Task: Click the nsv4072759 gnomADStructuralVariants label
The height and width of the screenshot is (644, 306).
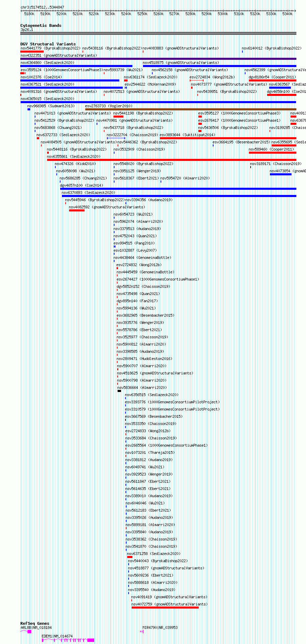Action: [170, 604]
